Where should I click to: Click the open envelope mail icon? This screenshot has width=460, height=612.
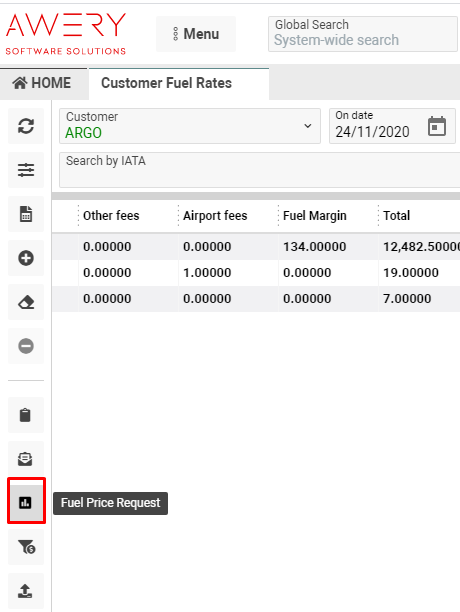pyautogui.click(x=26, y=459)
